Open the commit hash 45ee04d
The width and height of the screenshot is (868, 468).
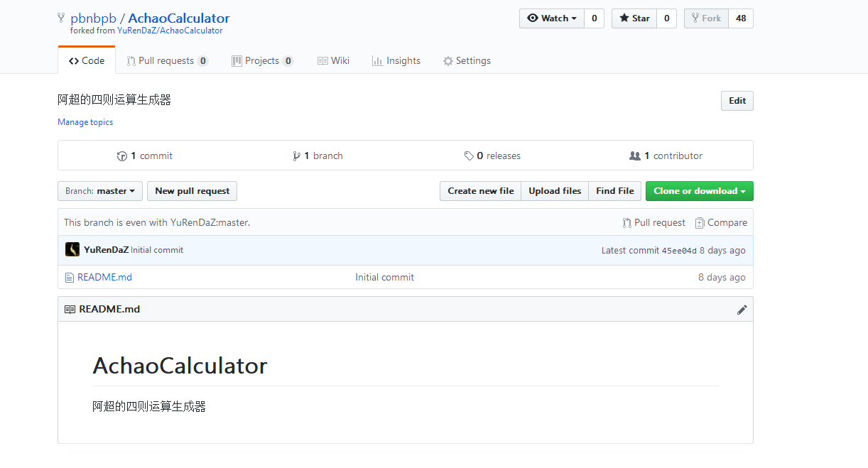pyautogui.click(x=679, y=251)
